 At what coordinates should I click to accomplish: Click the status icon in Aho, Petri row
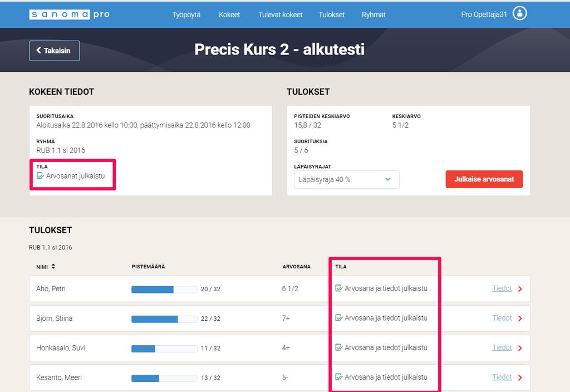pos(338,288)
